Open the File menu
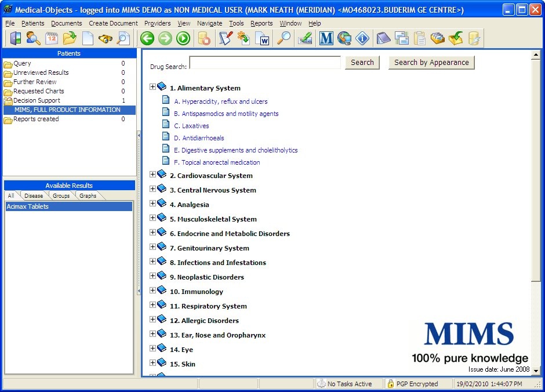This screenshot has width=545, height=392. click(10, 23)
